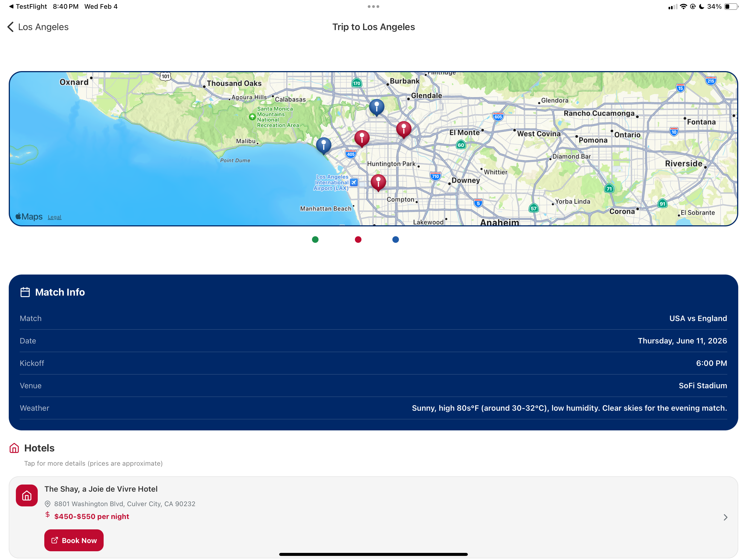Select the 6:00 PM kickoff time
The height and width of the screenshot is (560, 747).
(711, 363)
